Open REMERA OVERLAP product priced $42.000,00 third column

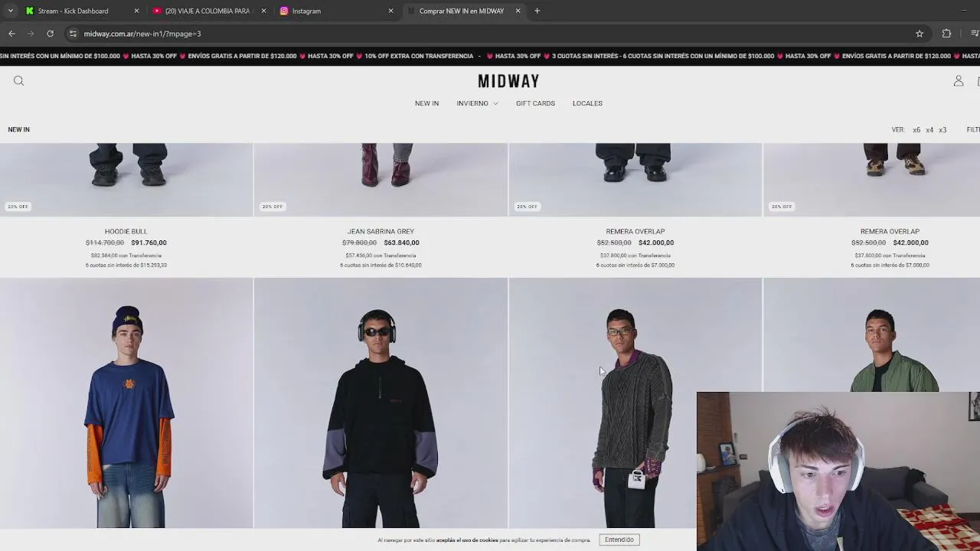click(x=635, y=231)
